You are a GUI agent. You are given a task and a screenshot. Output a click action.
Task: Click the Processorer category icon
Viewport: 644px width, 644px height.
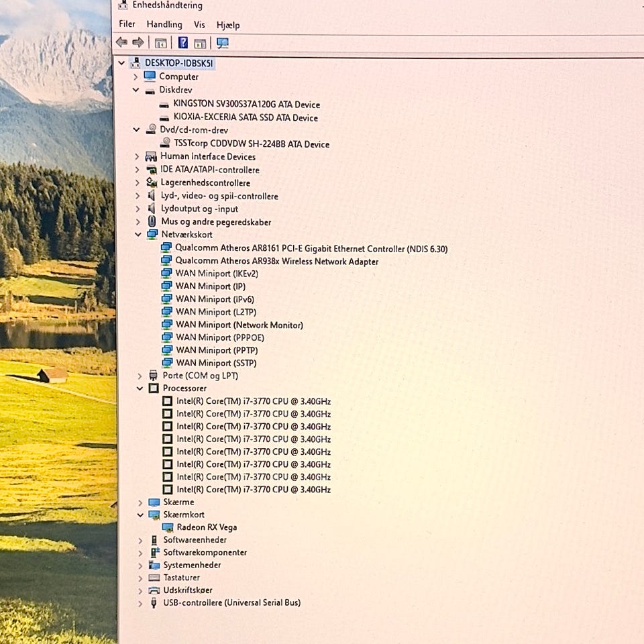point(154,388)
